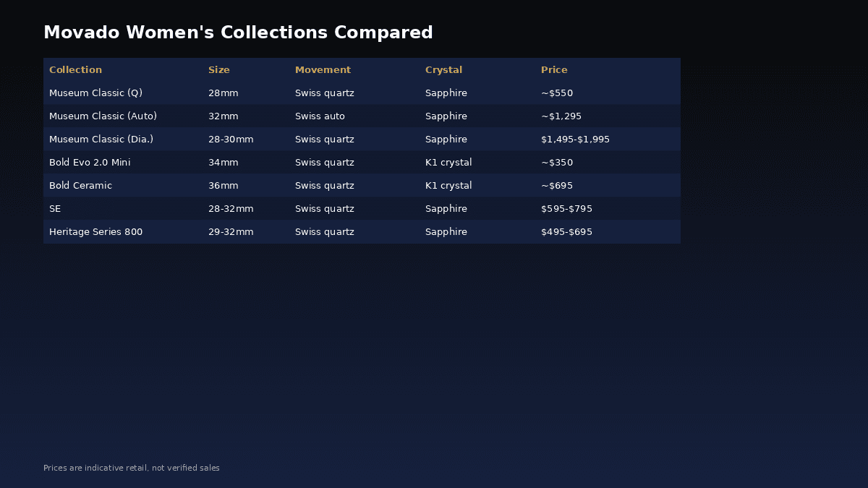This screenshot has height=488, width=868.
Task: Click the 'Prices are indicative retail' footnote
Action: (132, 468)
